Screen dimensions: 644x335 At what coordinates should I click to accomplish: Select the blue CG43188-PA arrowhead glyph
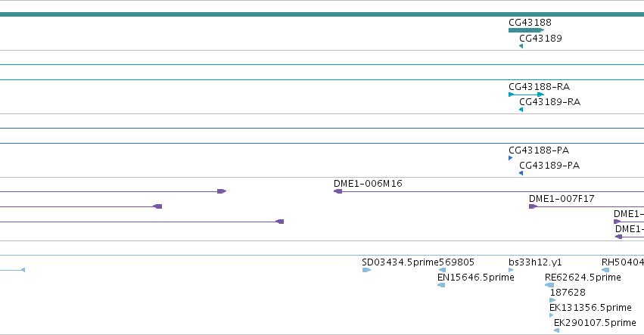pos(511,158)
